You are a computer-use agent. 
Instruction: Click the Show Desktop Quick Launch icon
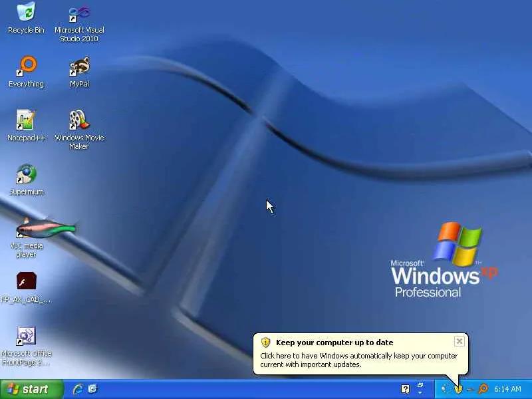(92, 389)
